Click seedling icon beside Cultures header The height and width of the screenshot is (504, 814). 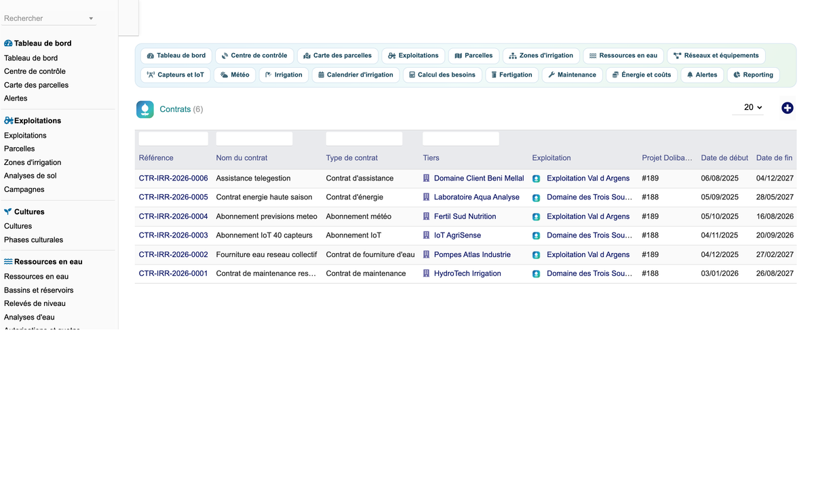8,212
